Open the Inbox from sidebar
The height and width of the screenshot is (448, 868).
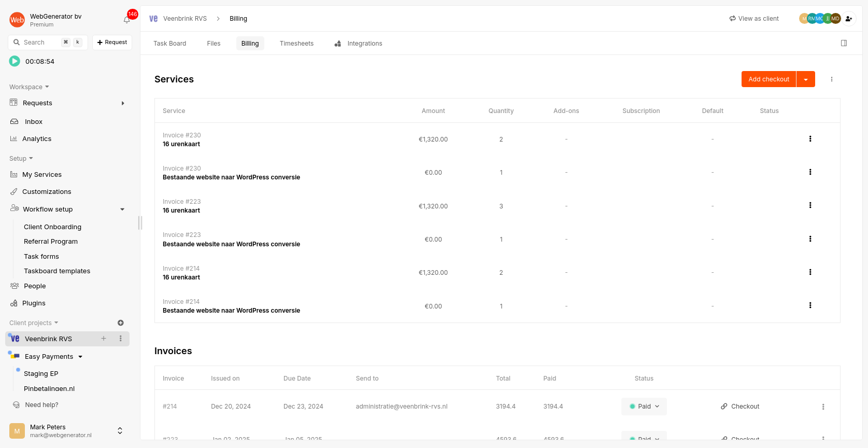[34, 122]
